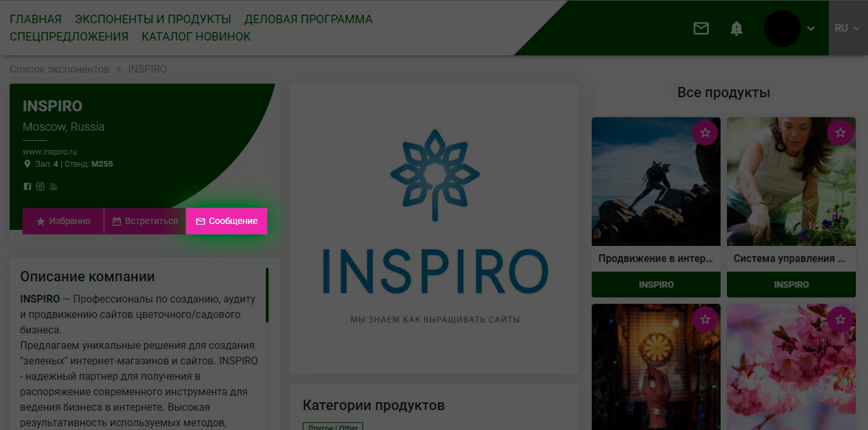The width and height of the screenshot is (868, 430).
Task: Click the Стенд: M255 stand text
Action: point(89,164)
